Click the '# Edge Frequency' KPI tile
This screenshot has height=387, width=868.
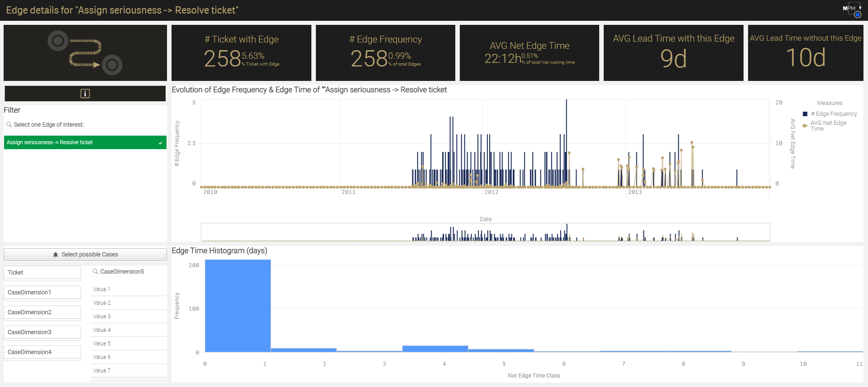coord(386,53)
